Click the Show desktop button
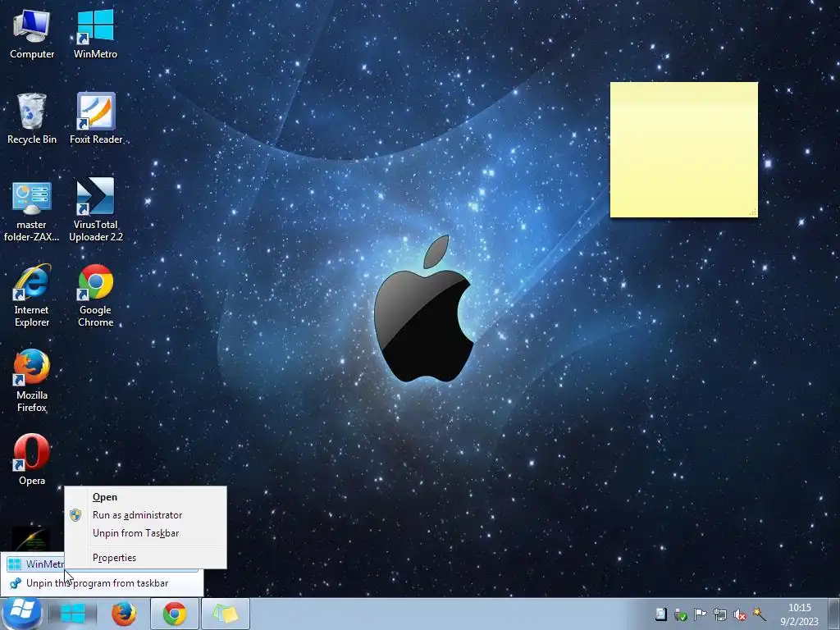840x630 pixels. click(834, 614)
